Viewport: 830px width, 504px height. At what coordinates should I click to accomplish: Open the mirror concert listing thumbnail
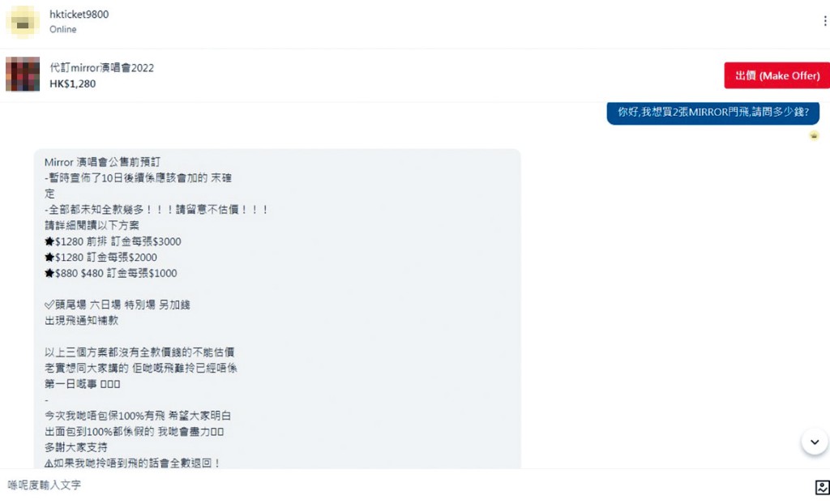click(x=23, y=74)
